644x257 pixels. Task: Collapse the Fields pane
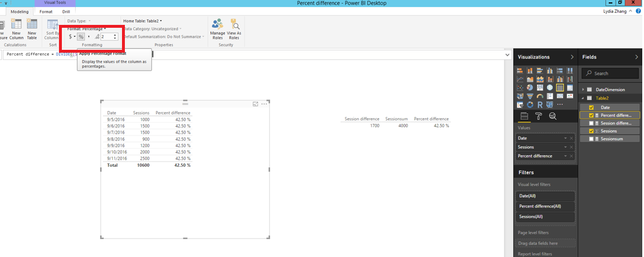click(x=636, y=57)
